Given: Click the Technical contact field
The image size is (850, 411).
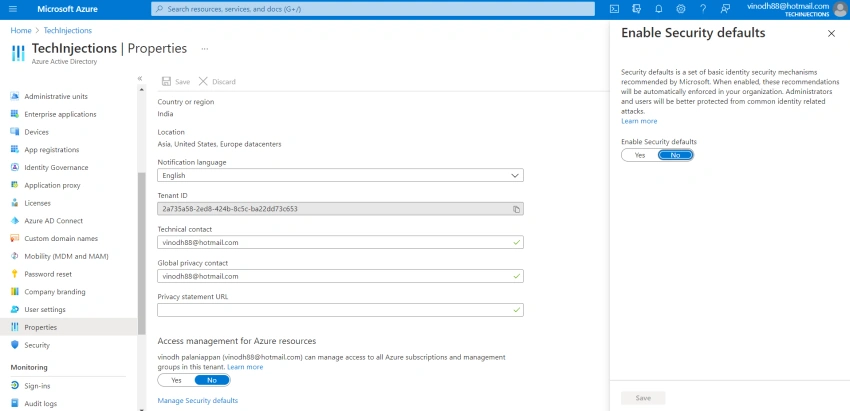Looking at the screenshot, I should [x=340, y=242].
